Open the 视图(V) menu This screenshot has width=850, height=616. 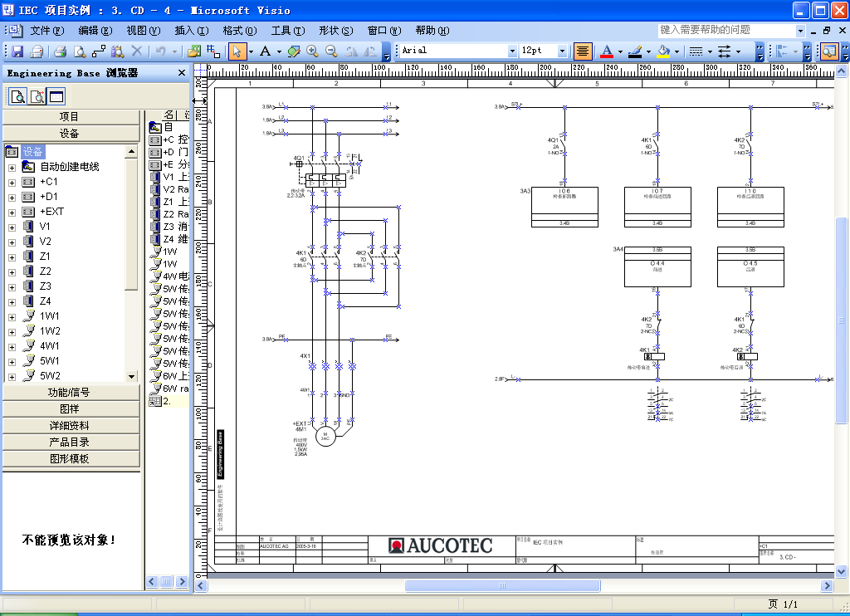(144, 31)
